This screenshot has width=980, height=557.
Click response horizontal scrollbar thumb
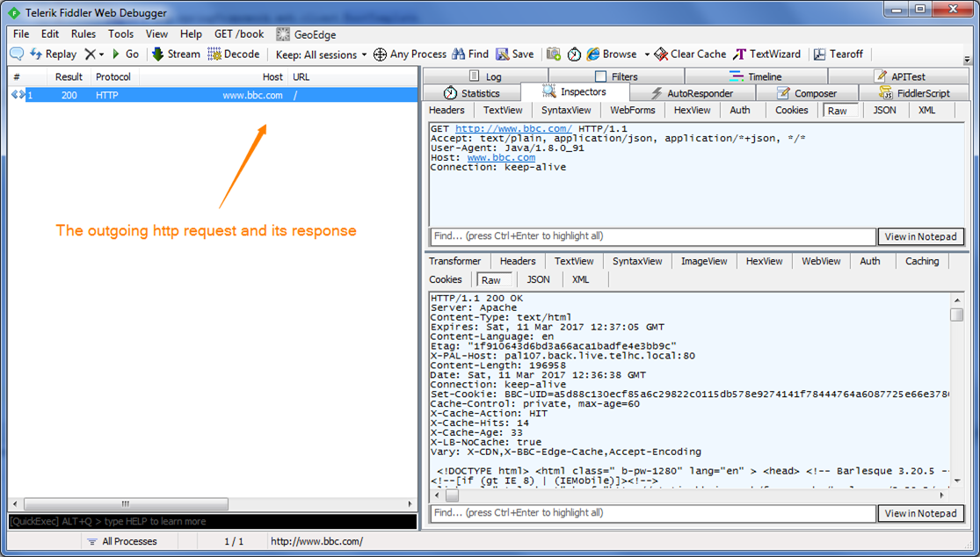[451, 496]
